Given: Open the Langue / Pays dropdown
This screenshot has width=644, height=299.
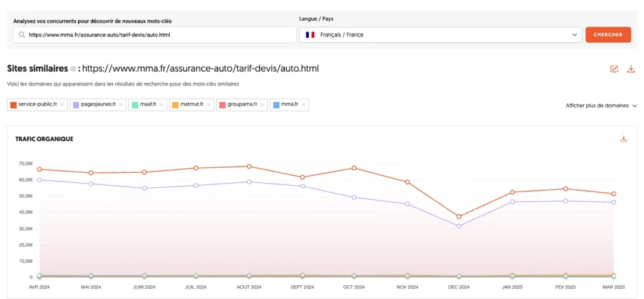Looking at the screenshot, I should 441,35.
